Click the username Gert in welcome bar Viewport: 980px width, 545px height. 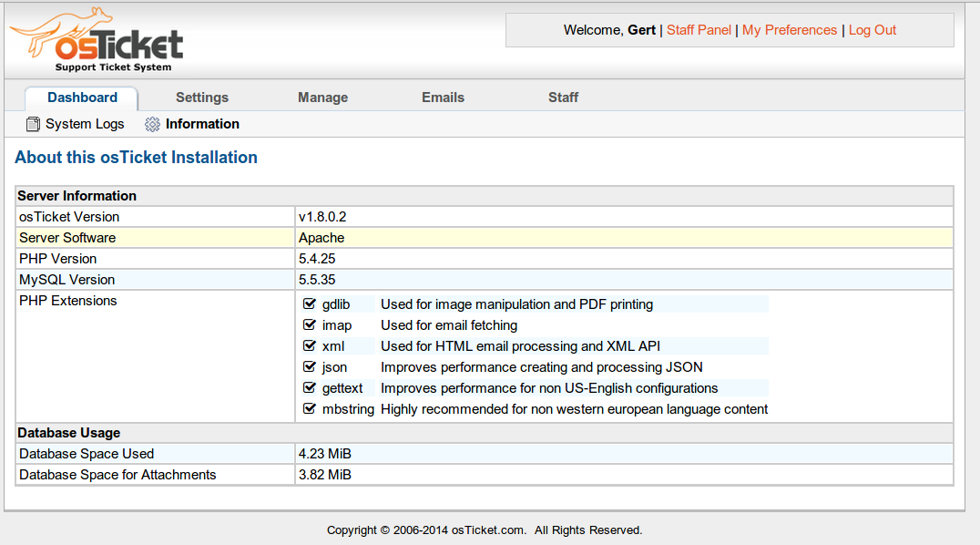tap(641, 30)
